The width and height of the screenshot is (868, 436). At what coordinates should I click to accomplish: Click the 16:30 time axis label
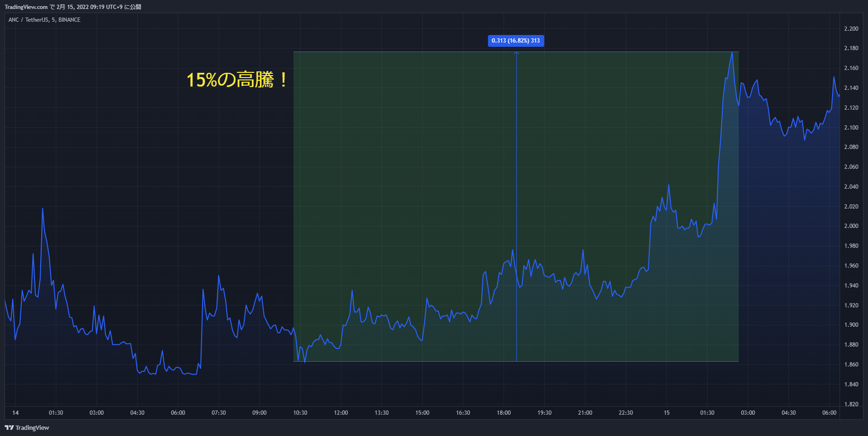coord(463,413)
